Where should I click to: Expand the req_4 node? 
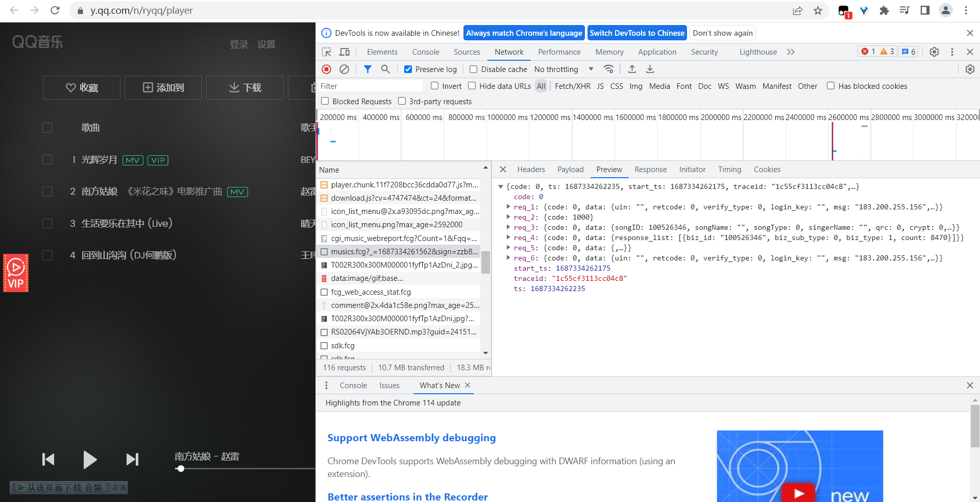click(x=508, y=237)
